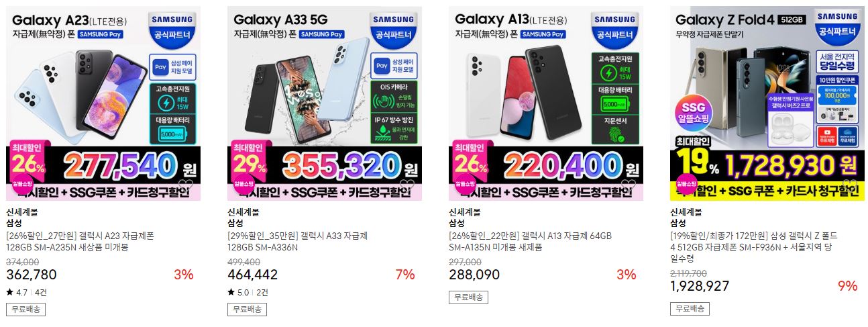Click the 무료배송 badge under the Galaxy A13 price

[x=468, y=297]
